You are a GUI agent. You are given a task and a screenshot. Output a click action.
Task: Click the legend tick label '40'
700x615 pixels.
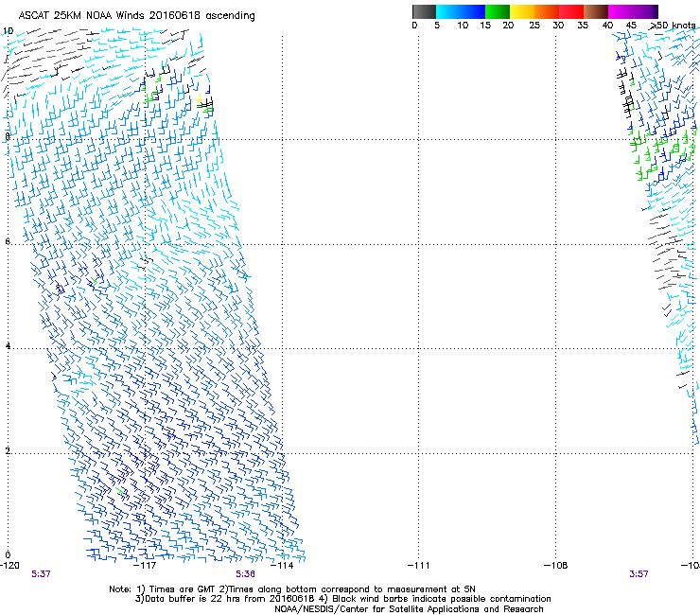coord(607,26)
